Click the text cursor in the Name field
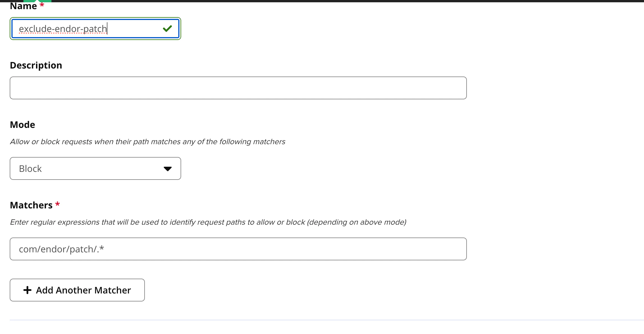The width and height of the screenshot is (644, 334). point(107,28)
